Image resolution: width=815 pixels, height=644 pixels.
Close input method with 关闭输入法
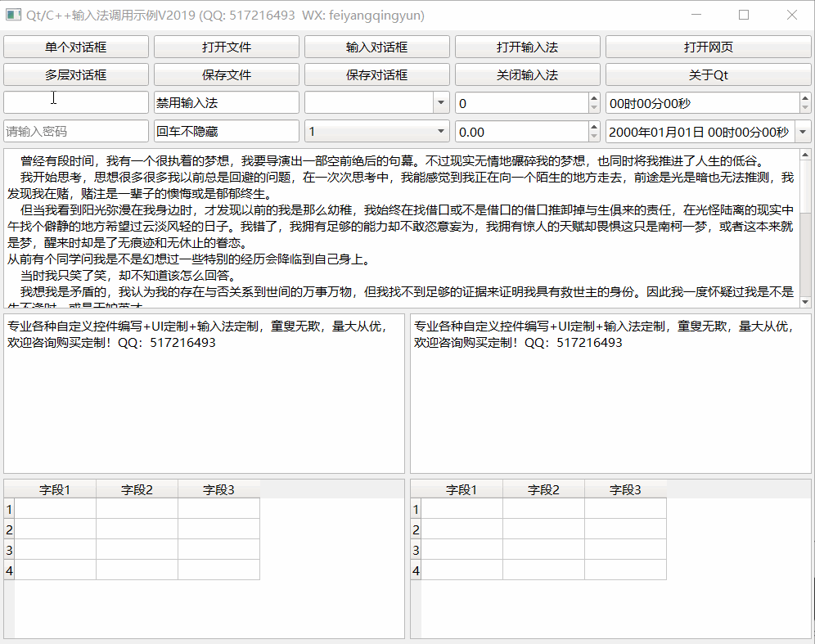(527, 74)
